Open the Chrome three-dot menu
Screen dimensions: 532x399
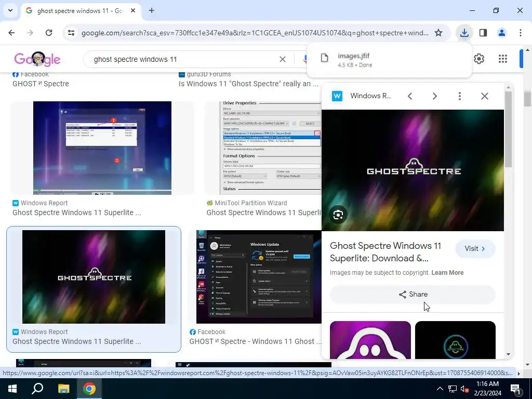tap(520, 33)
